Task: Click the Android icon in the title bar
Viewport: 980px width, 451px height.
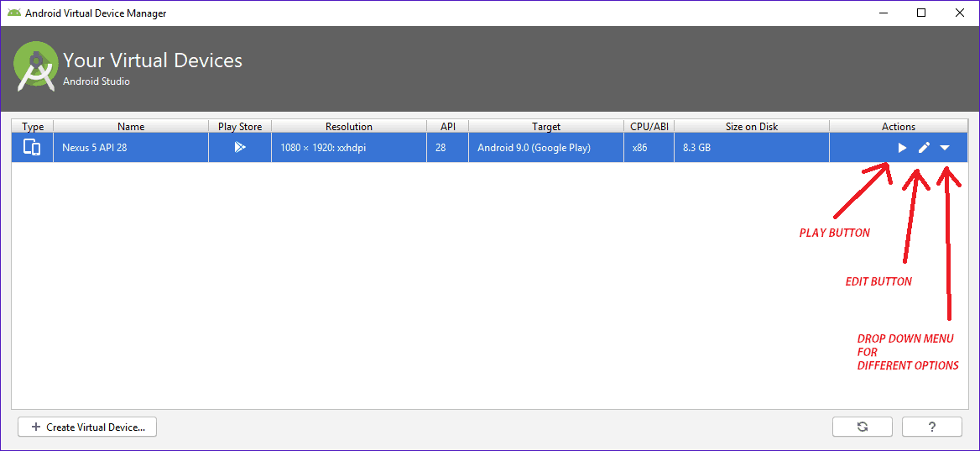Action: coord(13,13)
